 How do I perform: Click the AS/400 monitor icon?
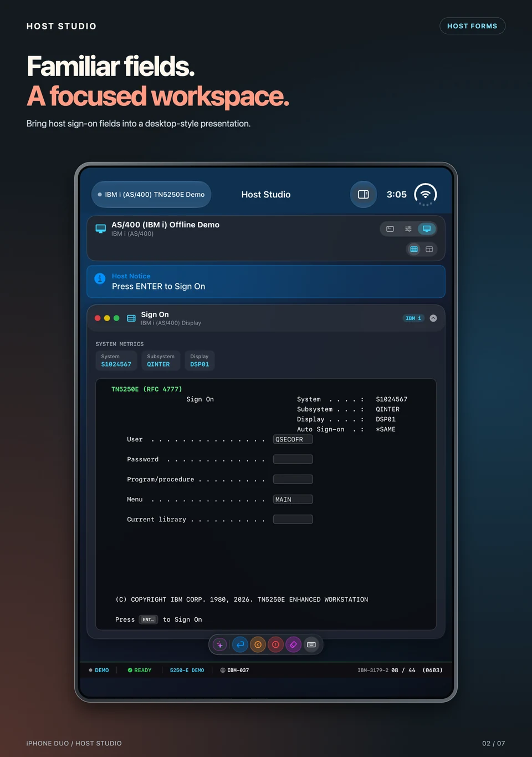click(x=101, y=228)
